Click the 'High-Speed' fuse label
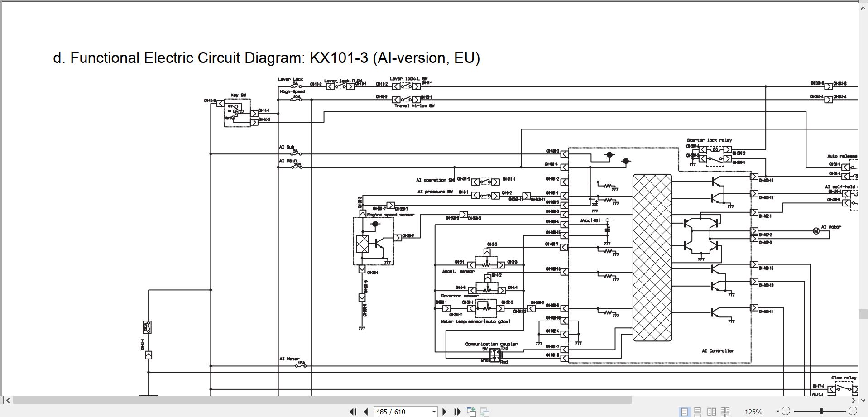 point(293,91)
